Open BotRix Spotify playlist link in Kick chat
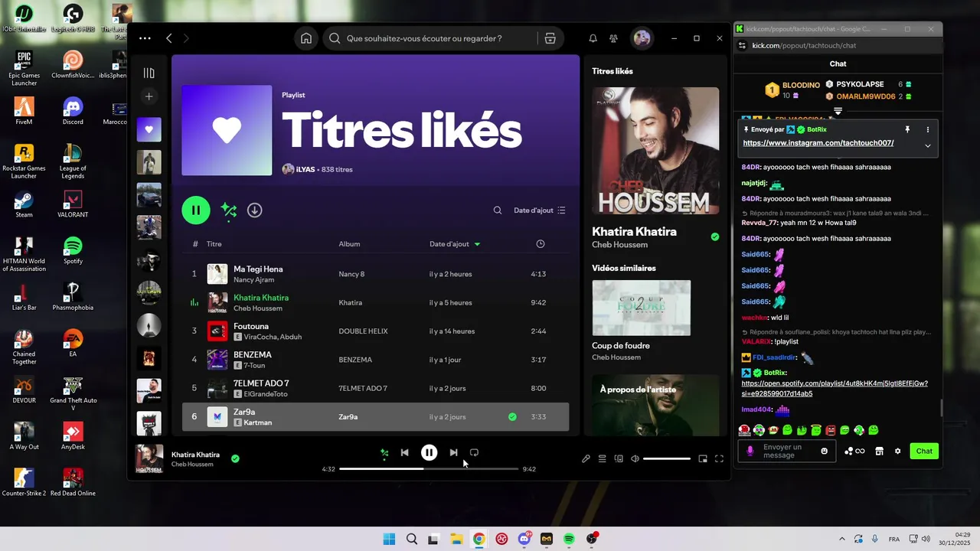The width and height of the screenshot is (980, 551). click(835, 388)
